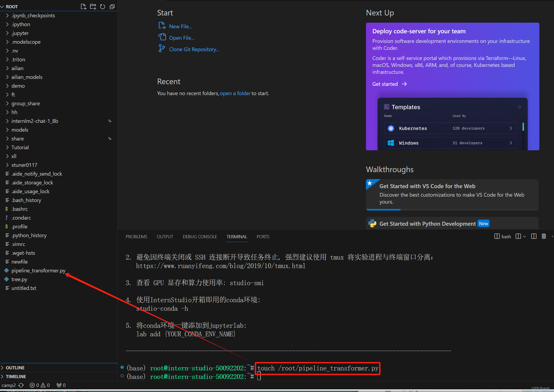Collapse all folders in explorer

[112, 7]
